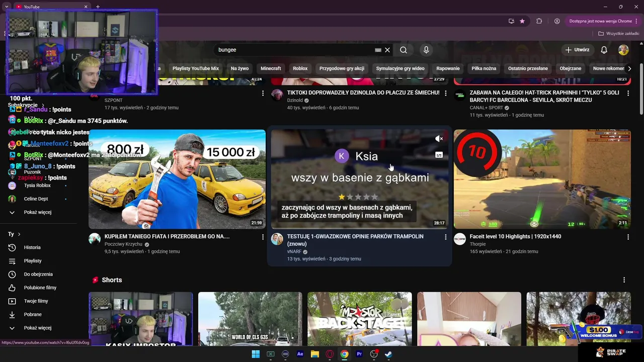
Task: Open the Poczciwy Krzychu channel link
Action: click(x=123, y=244)
